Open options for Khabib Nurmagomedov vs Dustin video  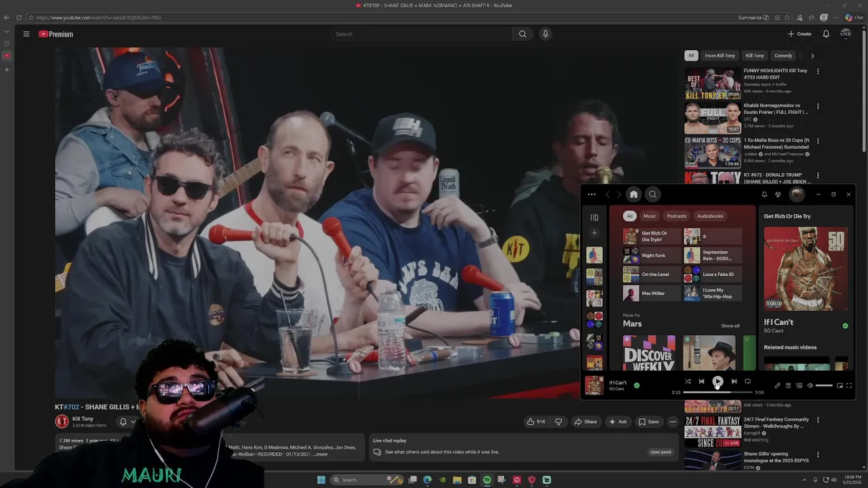click(x=818, y=106)
